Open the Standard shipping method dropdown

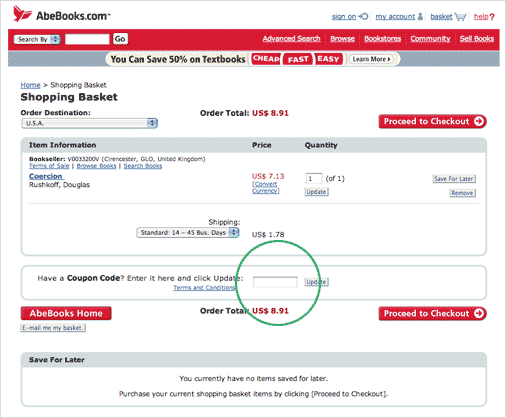(x=188, y=232)
